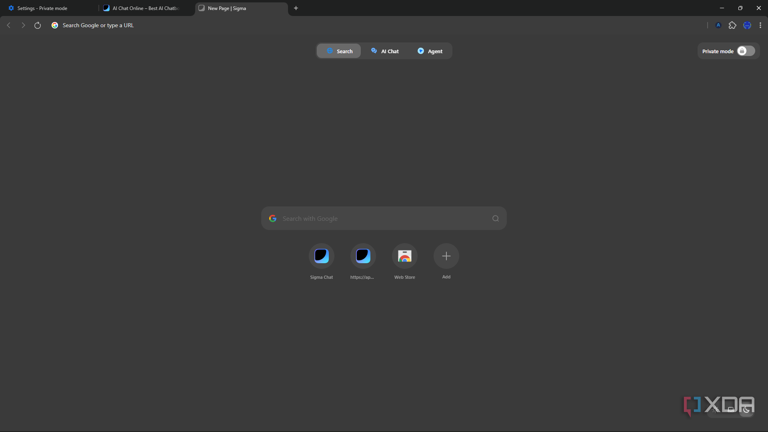768x432 pixels.
Task: Switch to AI Chat mode
Action: pyautogui.click(x=385, y=51)
